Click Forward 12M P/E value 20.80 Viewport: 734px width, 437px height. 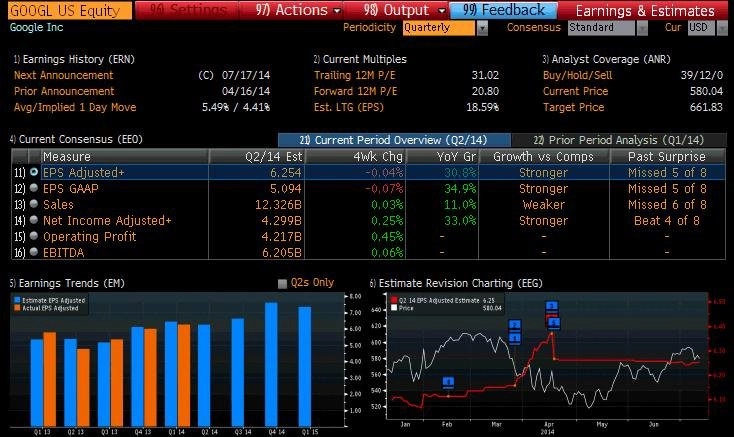485,91
